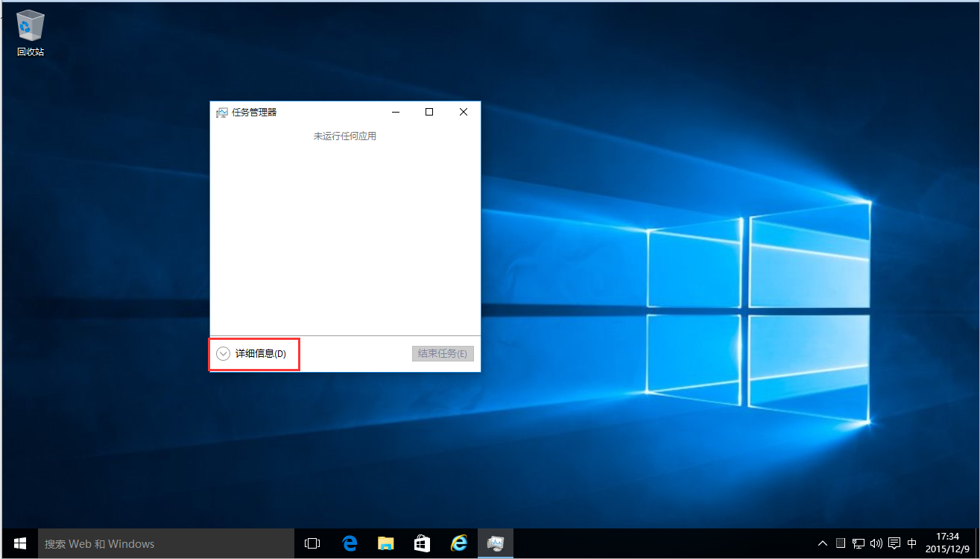Click the Task Manager CPU meter tray icon
This screenshot has height=559, width=980.
(841, 543)
